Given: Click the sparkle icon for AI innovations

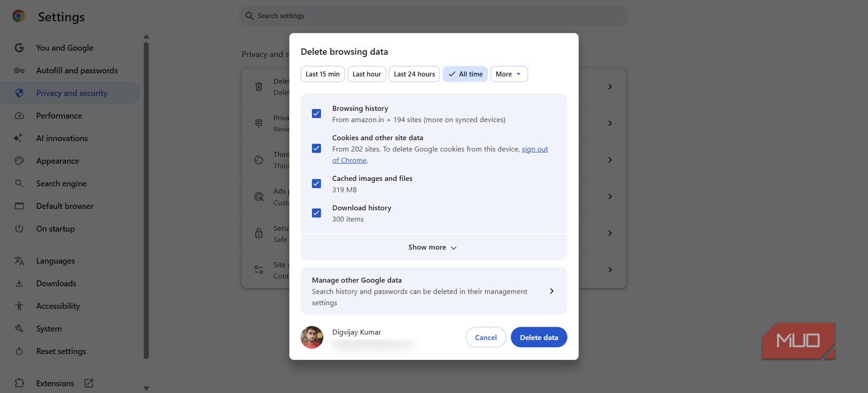Looking at the screenshot, I should pyautogui.click(x=18, y=138).
